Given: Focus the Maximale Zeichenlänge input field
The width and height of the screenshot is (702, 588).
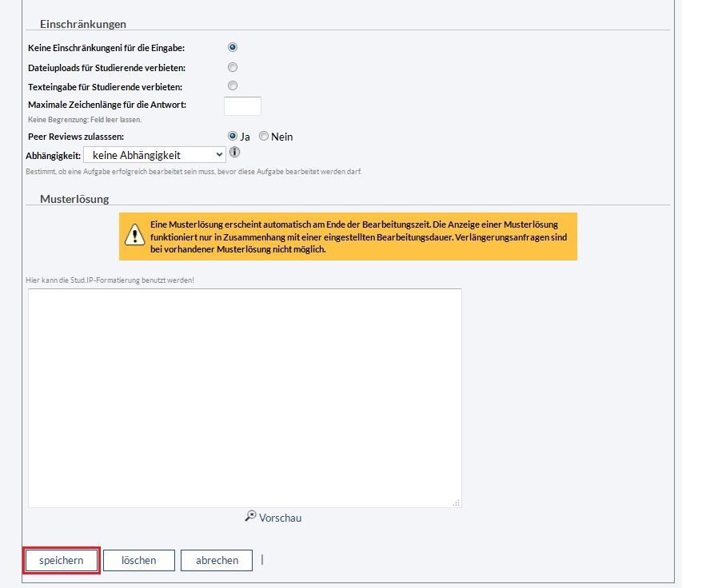Looking at the screenshot, I should tap(242, 105).
